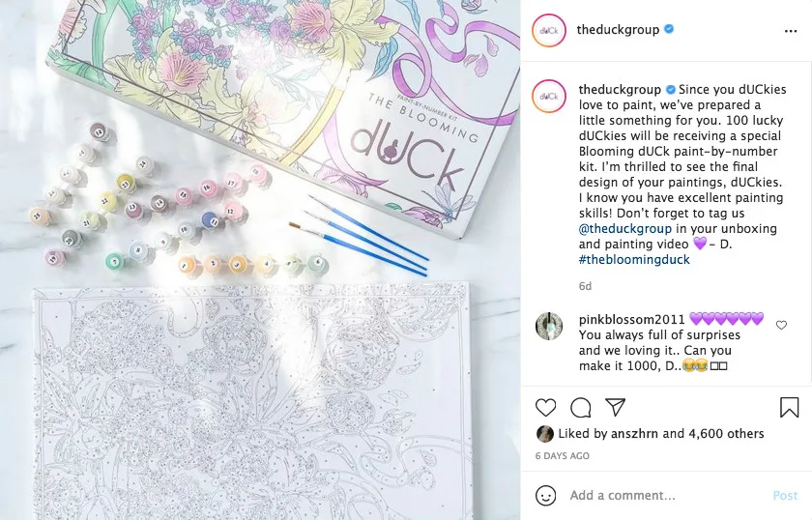Like pinkblossom2011's comment heart
The width and height of the screenshot is (812, 520).
[x=781, y=325]
